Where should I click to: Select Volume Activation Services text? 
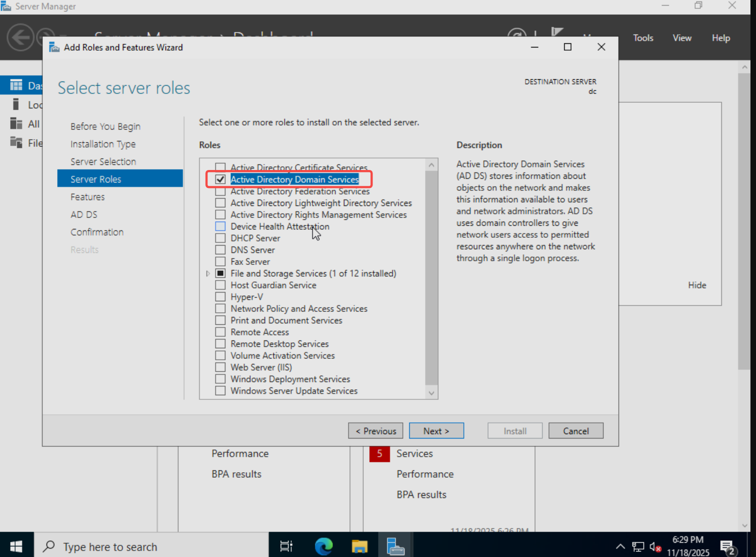283,355
